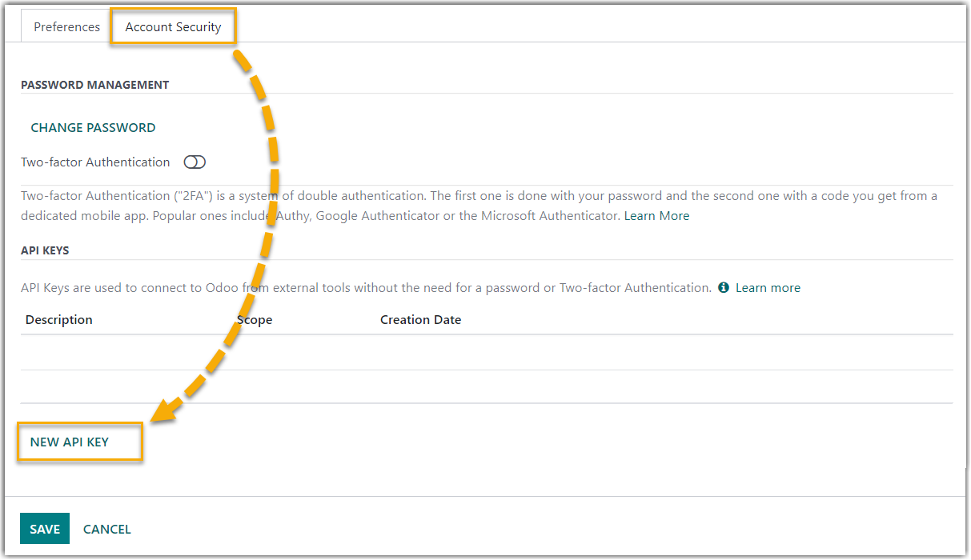971x560 pixels.
Task: Click the API Keys explanation sentence
Action: coord(366,288)
